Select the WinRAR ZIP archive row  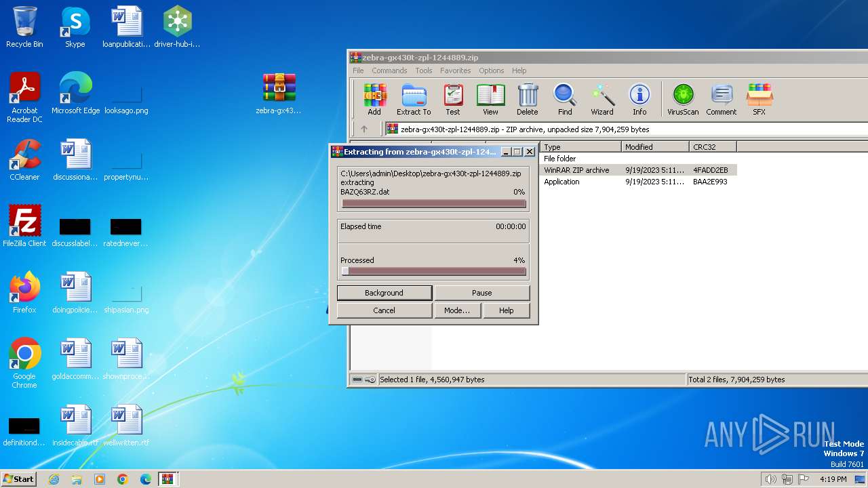[638, 170]
